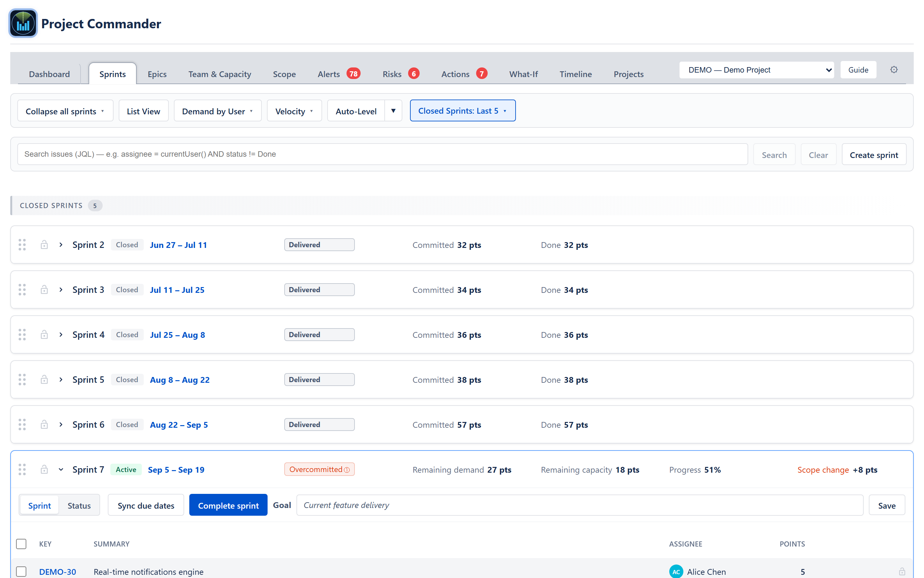
Task: Open the DEMO-30 issue link
Action: click(58, 572)
